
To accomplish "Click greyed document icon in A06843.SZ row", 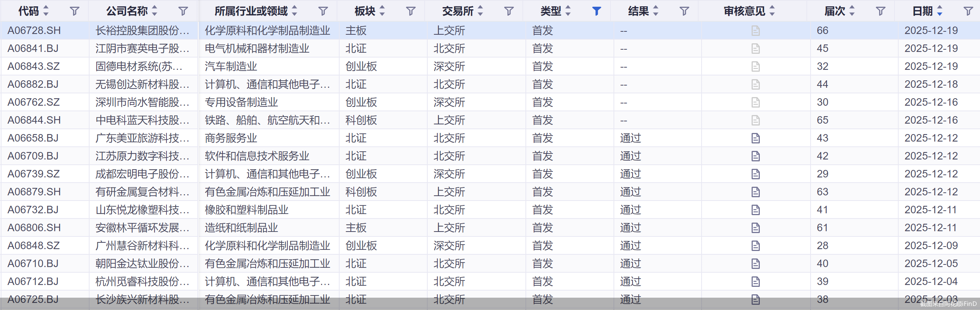I will 756,66.
